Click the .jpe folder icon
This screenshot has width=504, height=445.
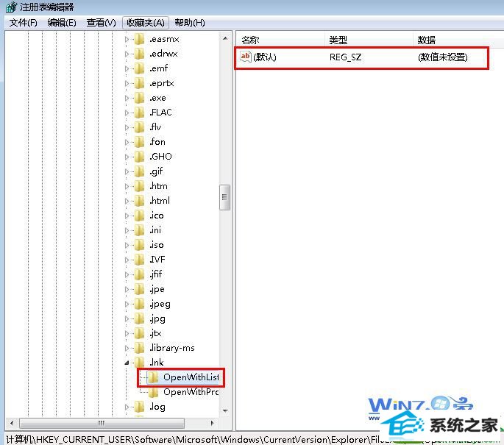click(x=140, y=289)
